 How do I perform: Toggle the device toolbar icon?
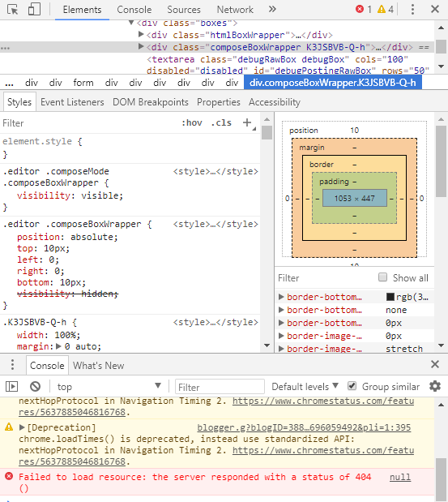[x=34, y=9]
